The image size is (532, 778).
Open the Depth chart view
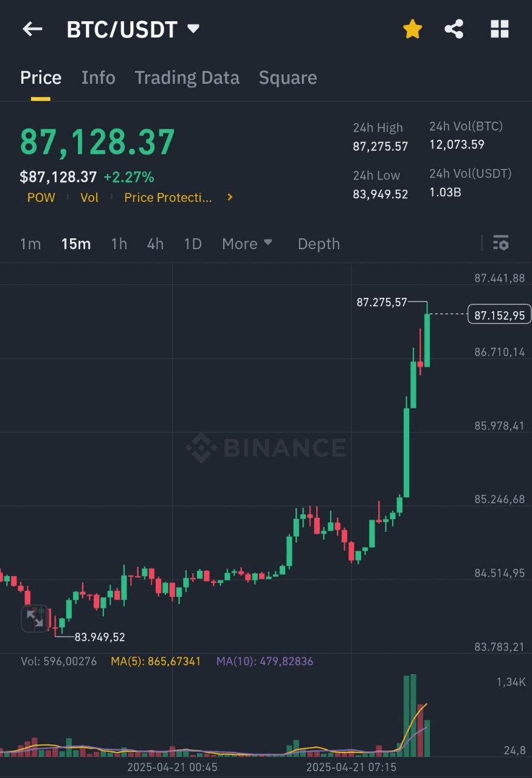(x=319, y=244)
